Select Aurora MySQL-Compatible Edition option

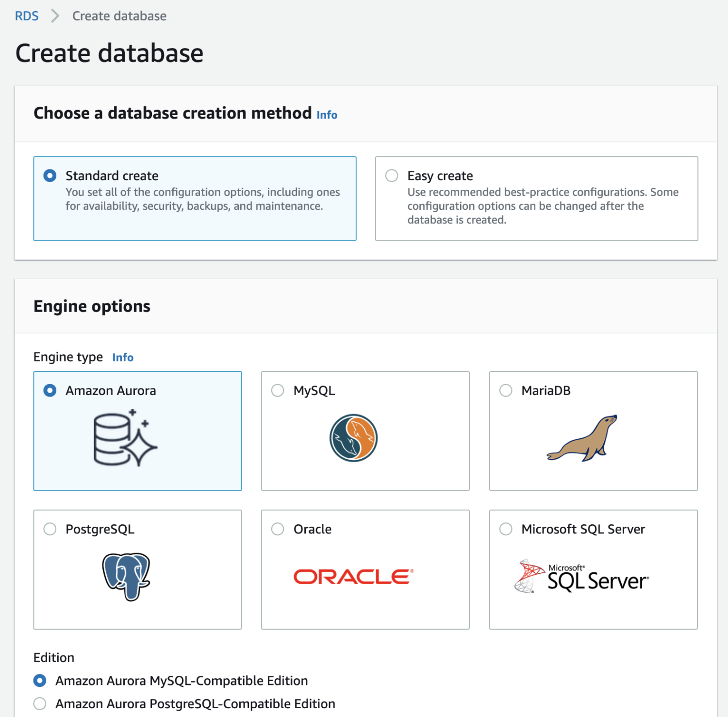(40, 681)
